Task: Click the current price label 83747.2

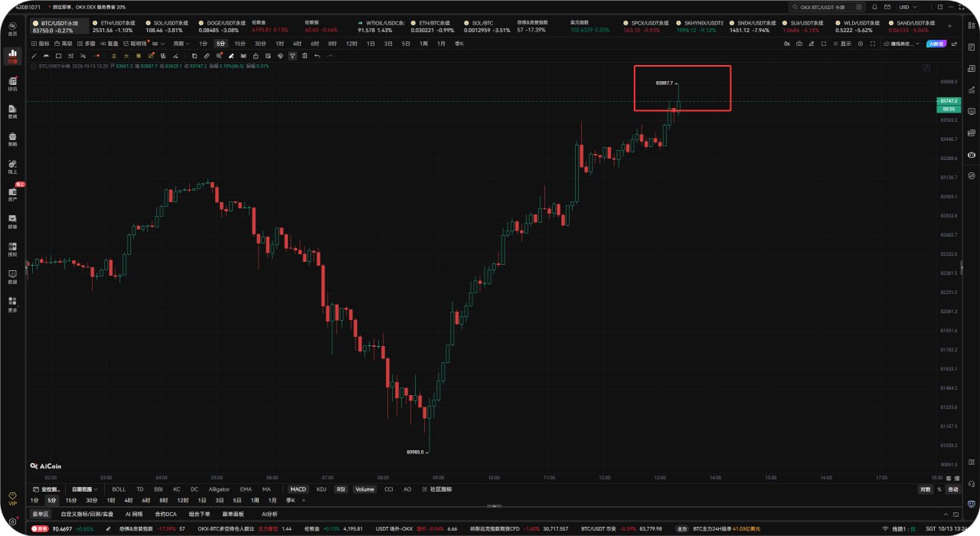Action: 949,101
